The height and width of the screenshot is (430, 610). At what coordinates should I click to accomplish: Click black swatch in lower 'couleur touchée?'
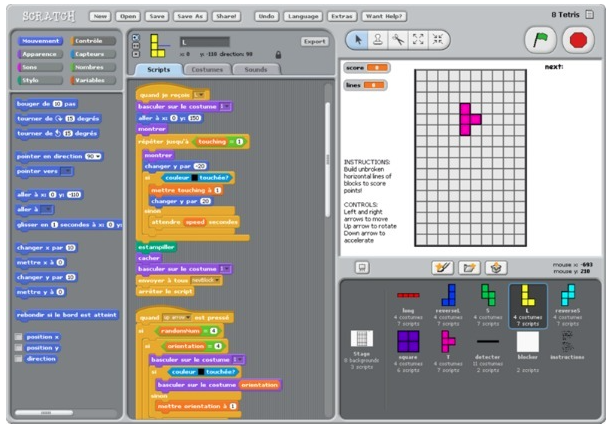coord(201,372)
